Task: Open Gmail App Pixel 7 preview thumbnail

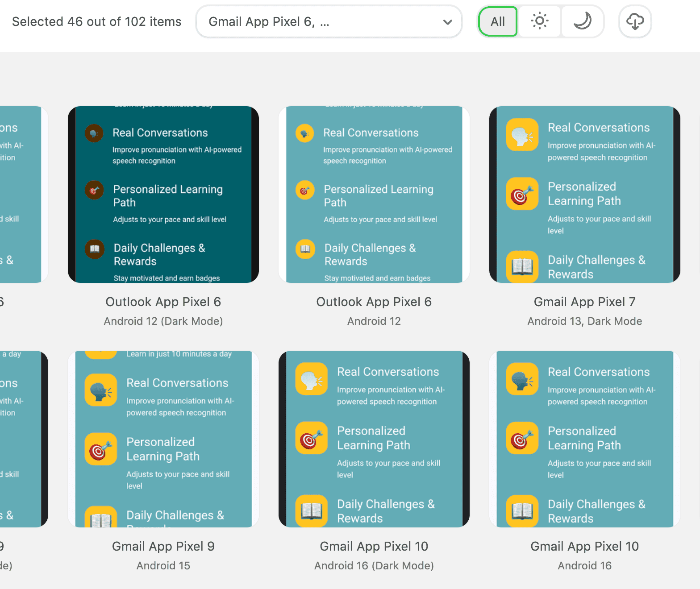Action: tap(585, 195)
